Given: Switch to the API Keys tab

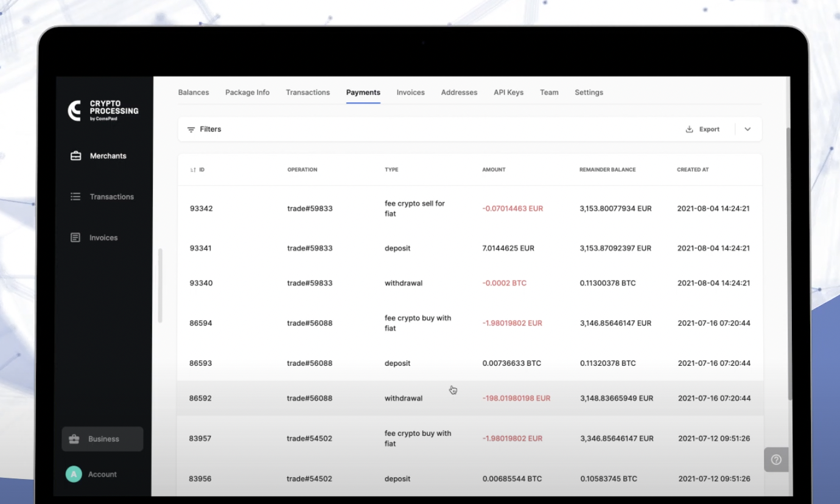Looking at the screenshot, I should 509,93.
